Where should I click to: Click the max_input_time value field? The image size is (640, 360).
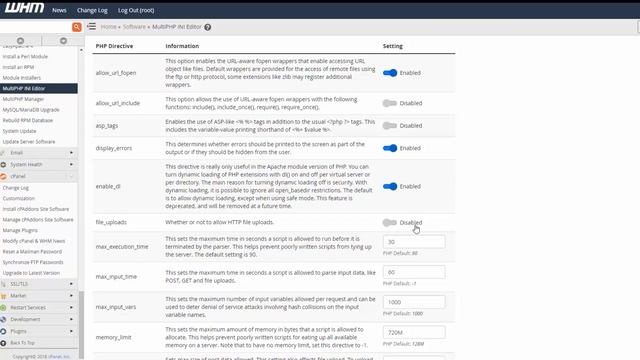pyautogui.click(x=414, y=272)
